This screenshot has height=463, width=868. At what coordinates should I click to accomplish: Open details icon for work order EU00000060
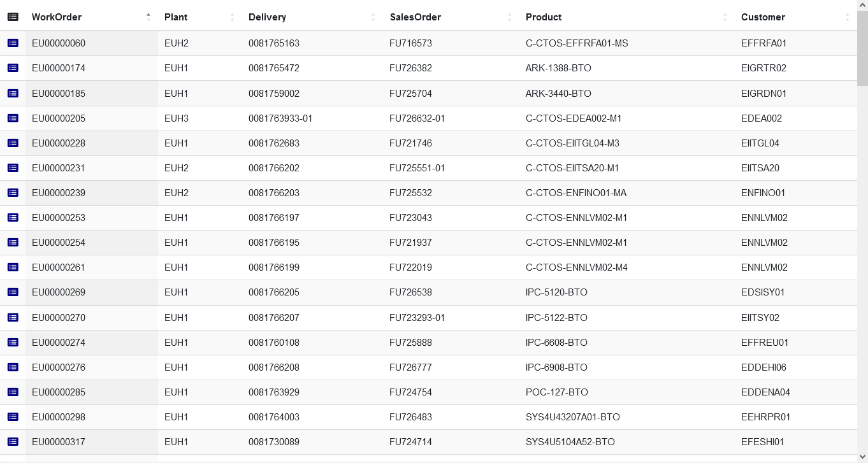click(x=13, y=43)
